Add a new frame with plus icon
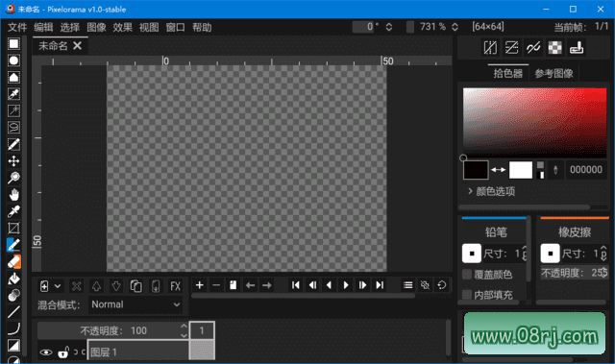 [200, 285]
